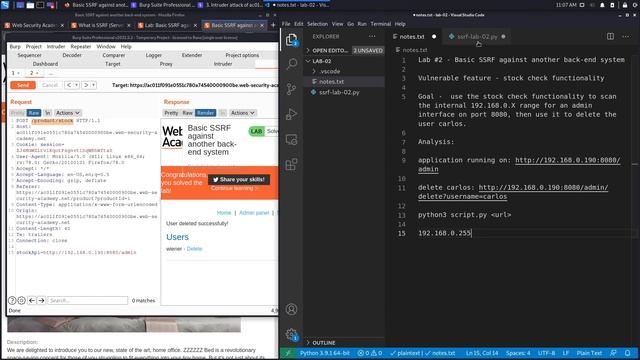The width and height of the screenshot is (640, 360).
Task: Close the 'What is SSRF' Firefox tab
Action: click(129, 25)
